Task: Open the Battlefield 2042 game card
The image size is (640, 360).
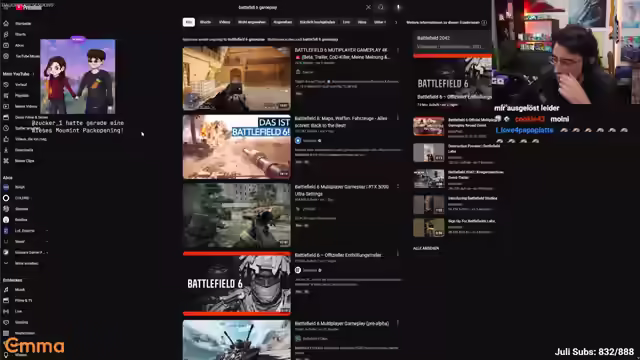Action: (452, 41)
